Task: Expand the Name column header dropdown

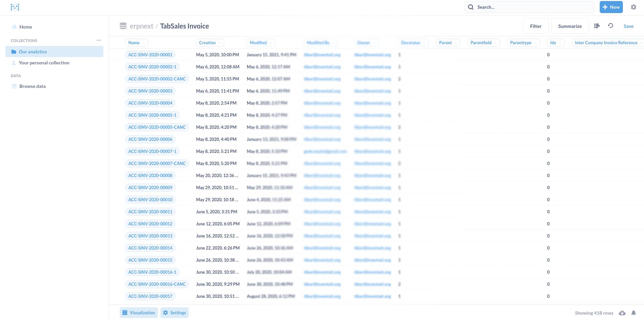Action: pyautogui.click(x=136, y=43)
